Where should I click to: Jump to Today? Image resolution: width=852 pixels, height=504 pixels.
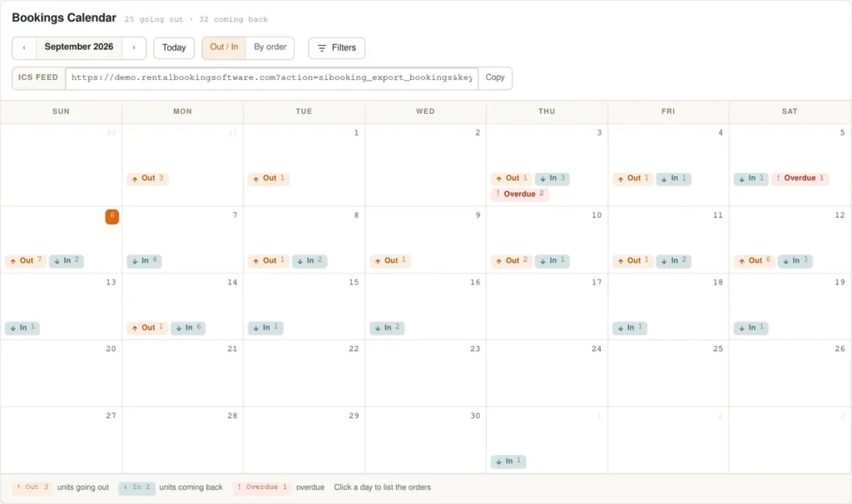pos(174,47)
